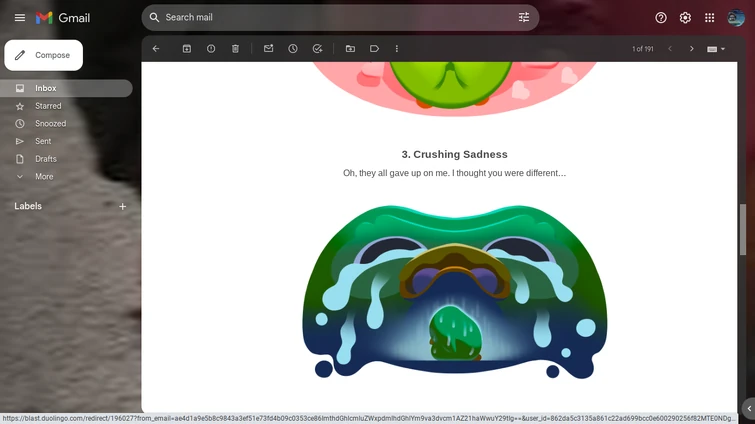This screenshot has height=424, width=755.
Task: Open the main menu hamburger icon
Action: click(x=20, y=18)
